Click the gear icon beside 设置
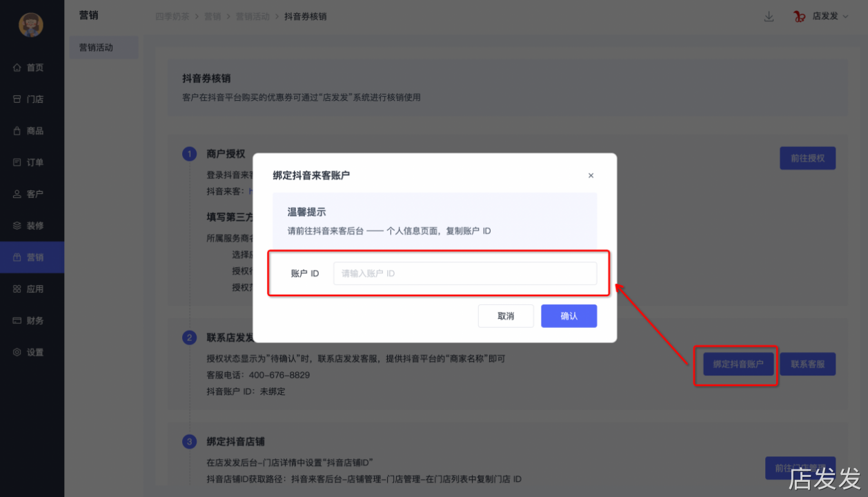Viewport: 868px width, 497px height. (x=17, y=353)
